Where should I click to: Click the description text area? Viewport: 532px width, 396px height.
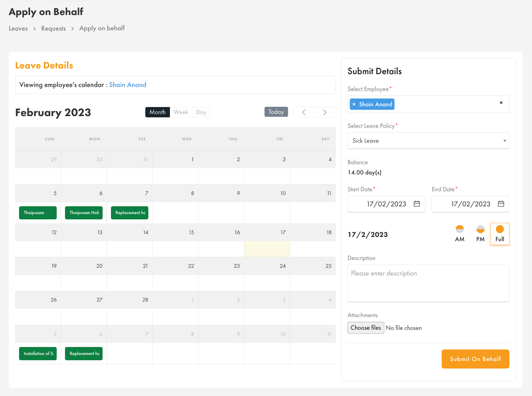428,283
